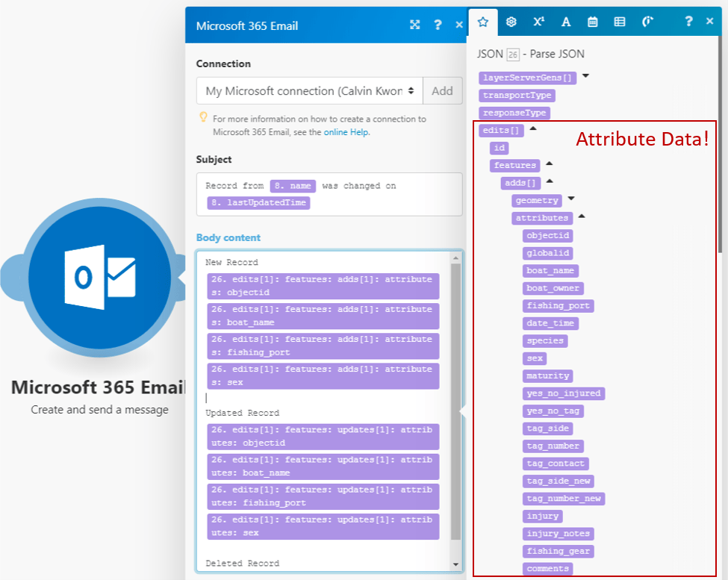The height and width of the screenshot is (580, 728).
Task: Switch to the starred favorites tab
Action: pyautogui.click(x=482, y=22)
